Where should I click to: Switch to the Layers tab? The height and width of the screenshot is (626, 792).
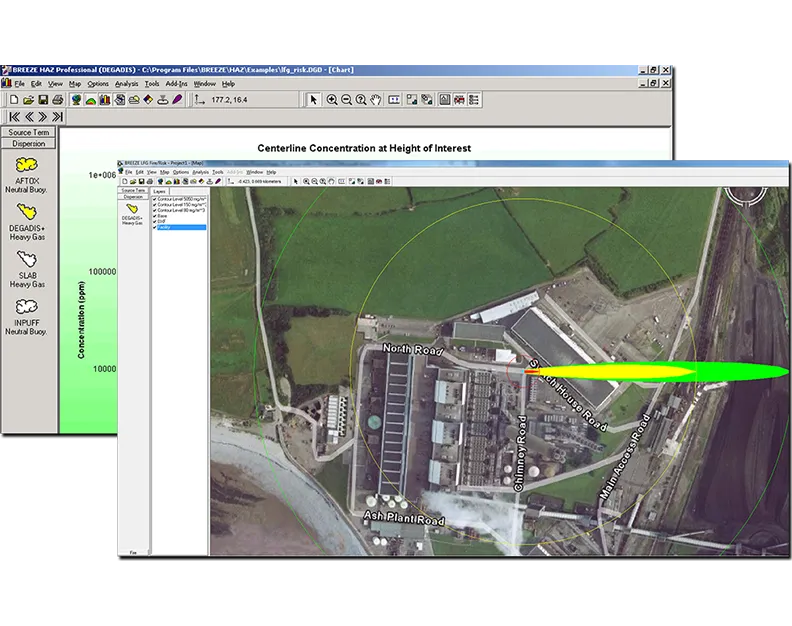coord(160,191)
